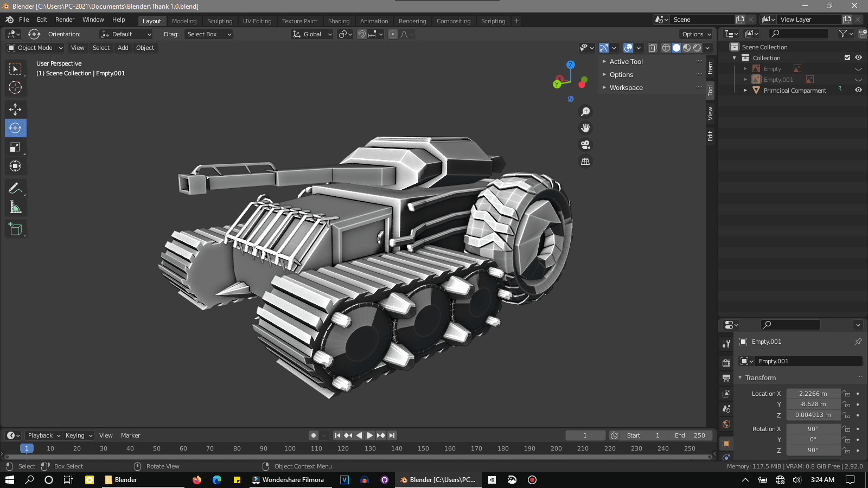
Task: Switch to wireframe viewport shading
Action: coord(666,48)
